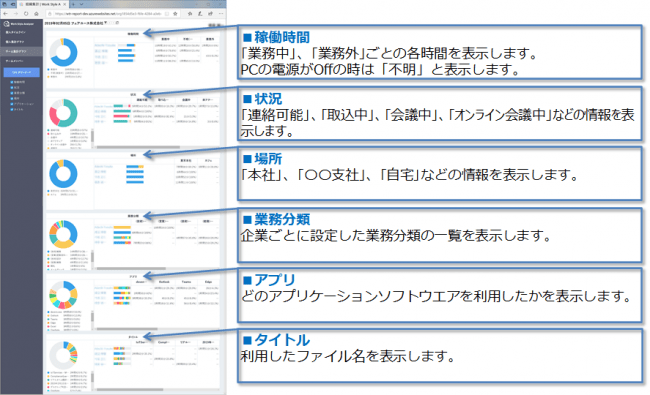Click the share icon in browser toolbar
Screen dimensions: 650x395
(x=210, y=14)
